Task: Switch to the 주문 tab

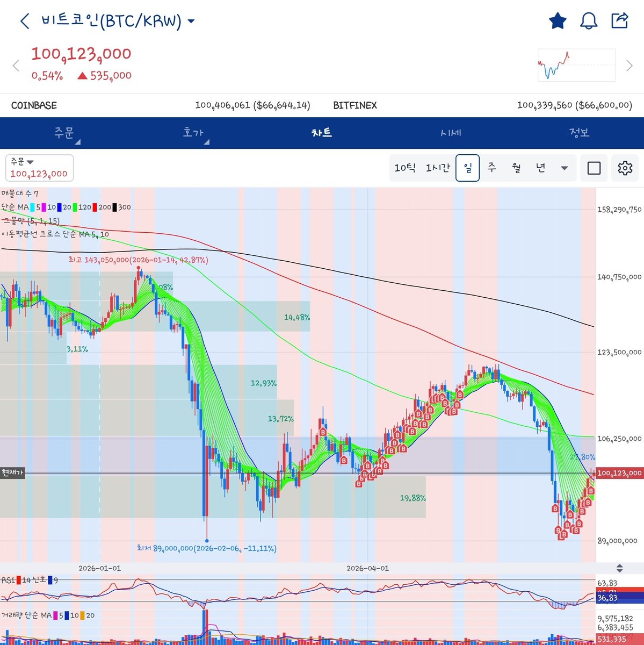Action: [64, 133]
